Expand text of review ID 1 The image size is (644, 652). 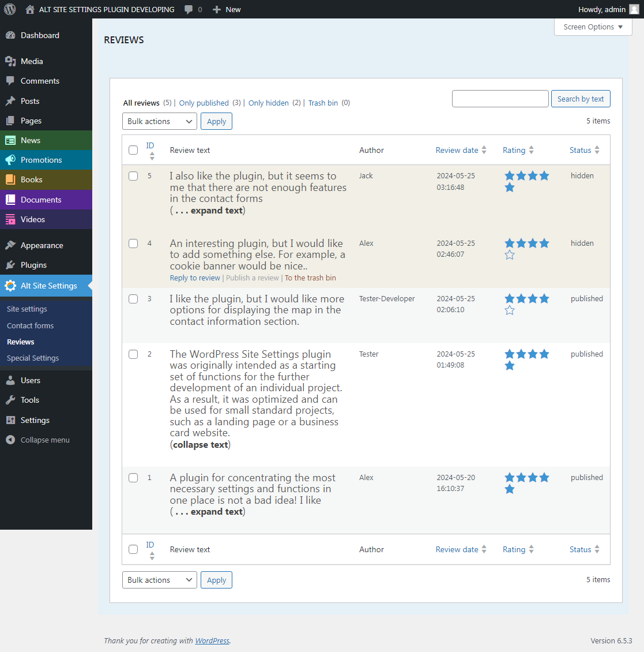(x=208, y=511)
